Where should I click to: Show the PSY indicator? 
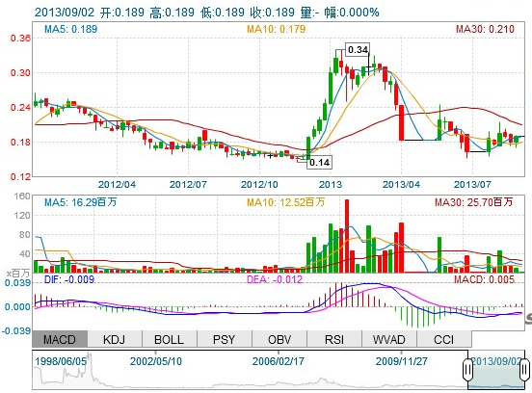[x=225, y=339]
